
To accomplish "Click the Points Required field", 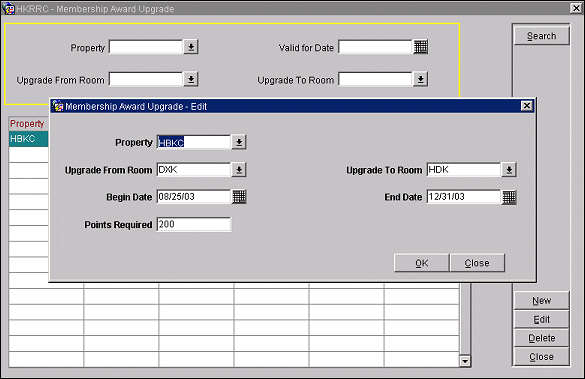I will point(194,224).
